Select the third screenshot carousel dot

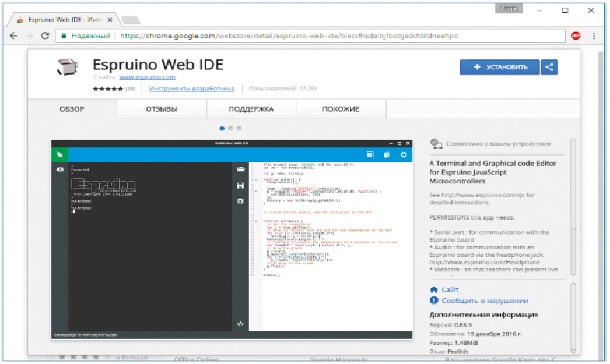pos(239,128)
